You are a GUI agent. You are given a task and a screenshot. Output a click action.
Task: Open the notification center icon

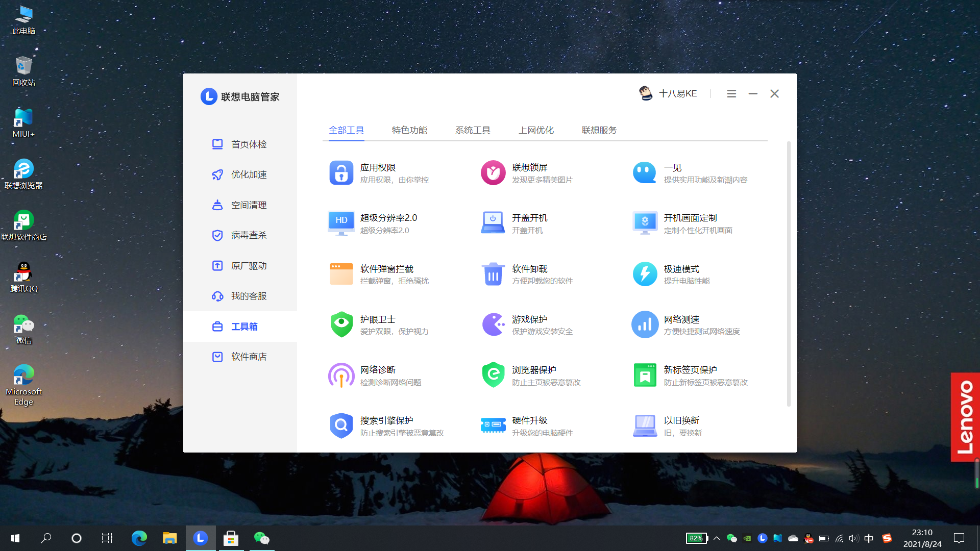(x=959, y=538)
